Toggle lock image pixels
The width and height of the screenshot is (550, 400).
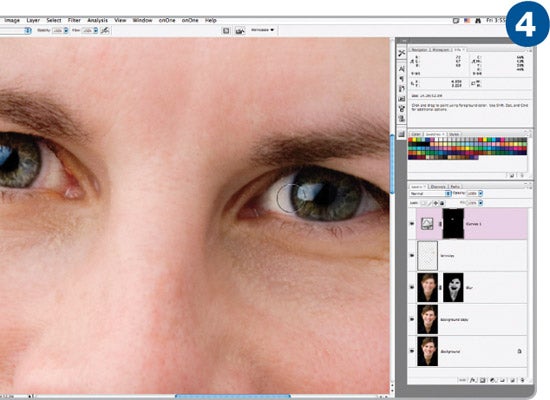pos(430,203)
